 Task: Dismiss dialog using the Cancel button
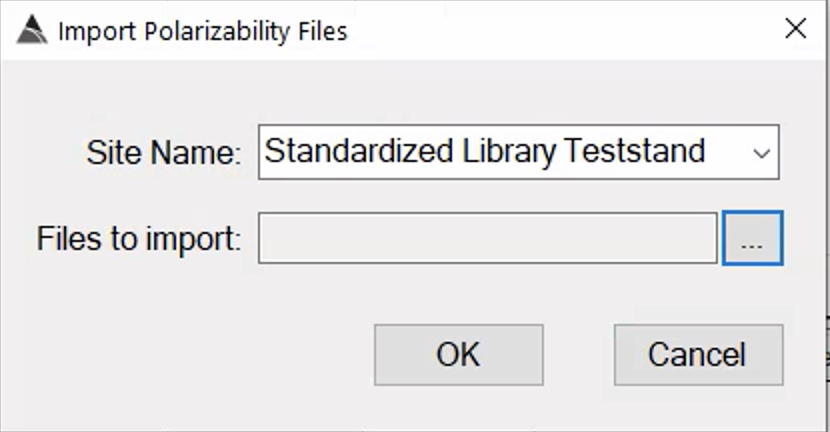coord(698,355)
